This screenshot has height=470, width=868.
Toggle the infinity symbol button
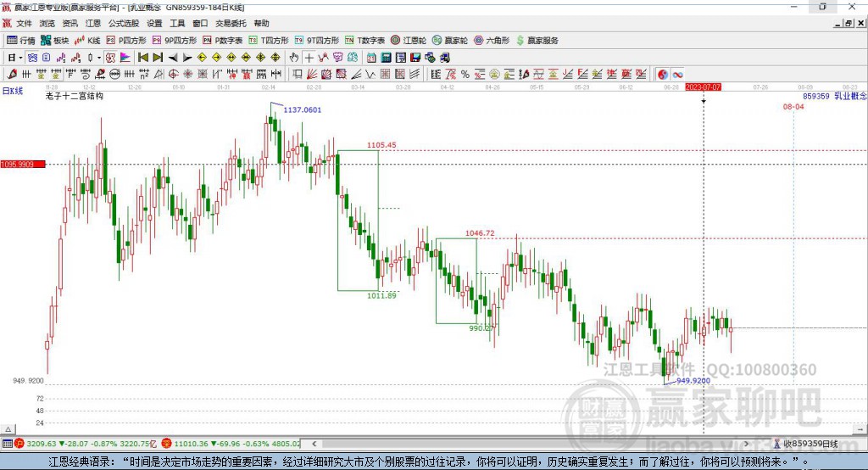click(677, 75)
